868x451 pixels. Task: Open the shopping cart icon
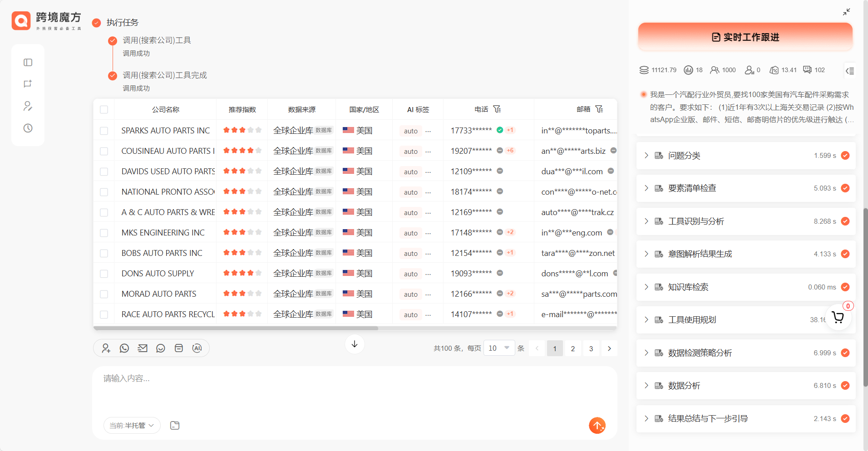838,317
